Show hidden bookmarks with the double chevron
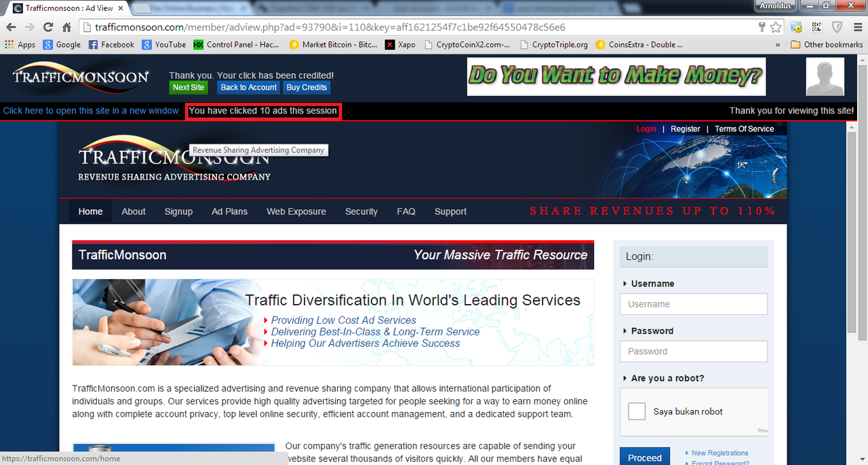Screen dimensions: 868x465 pyautogui.click(x=778, y=45)
